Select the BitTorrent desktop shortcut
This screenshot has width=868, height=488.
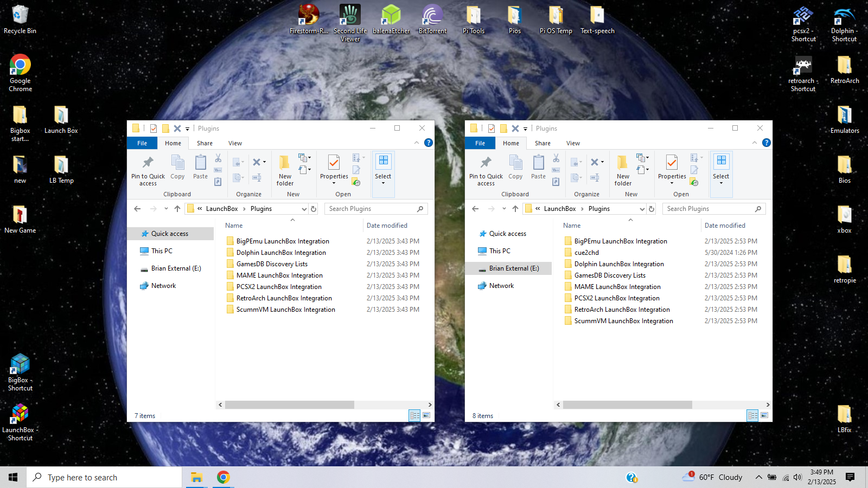click(x=432, y=19)
